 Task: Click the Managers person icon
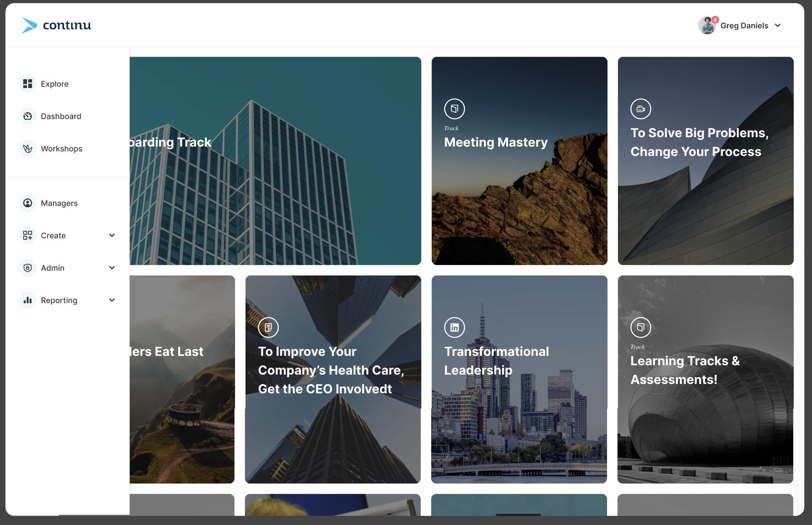tap(28, 203)
